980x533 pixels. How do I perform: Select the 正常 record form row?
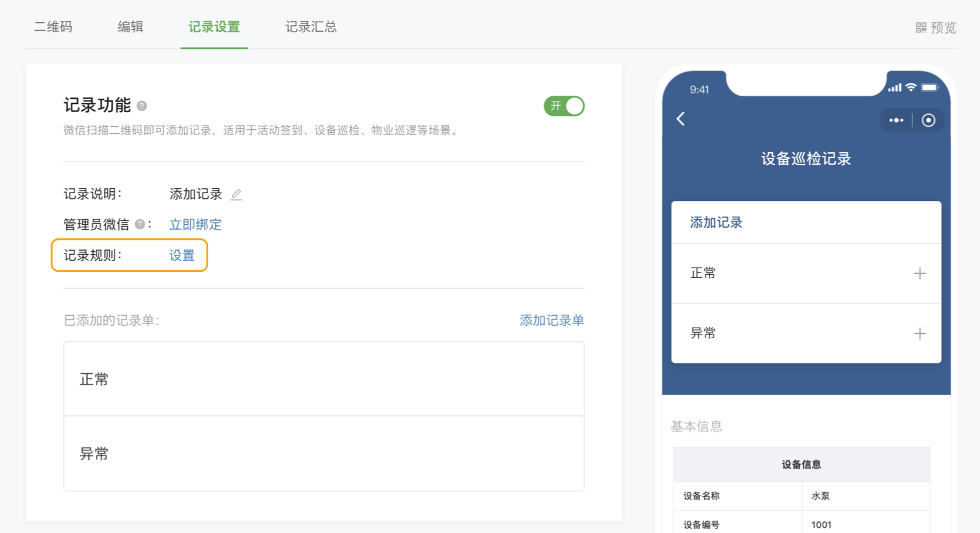(x=324, y=379)
